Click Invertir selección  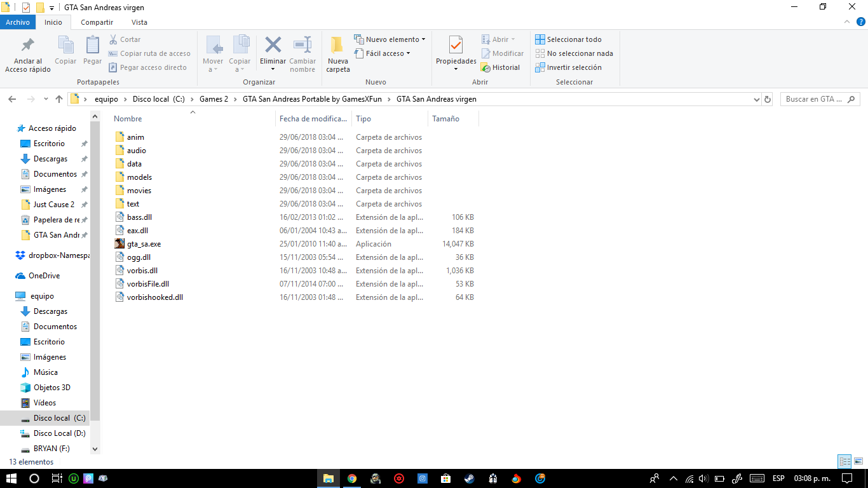pyautogui.click(x=568, y=67)
